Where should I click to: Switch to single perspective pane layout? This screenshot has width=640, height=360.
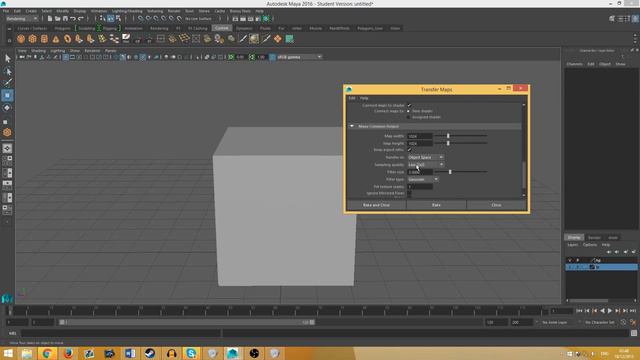click(7, 149)
